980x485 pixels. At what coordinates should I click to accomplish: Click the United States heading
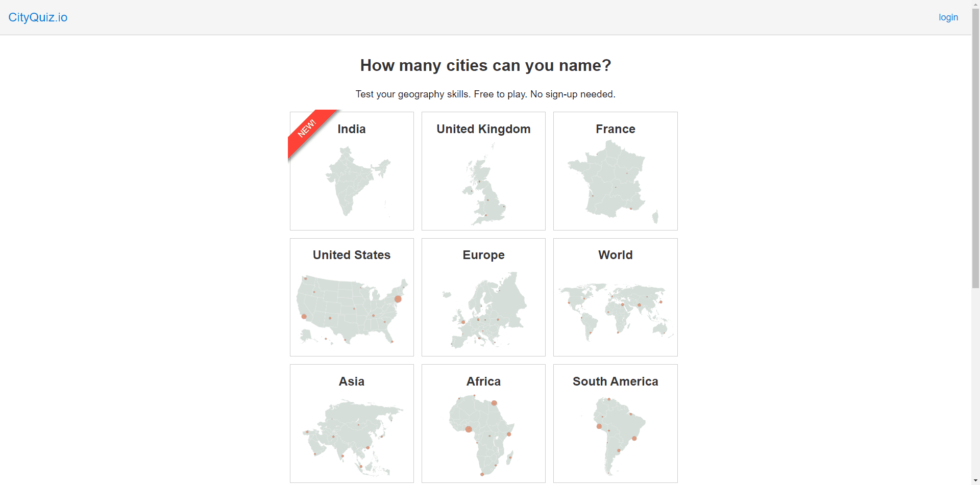click(x=352, y=255)
